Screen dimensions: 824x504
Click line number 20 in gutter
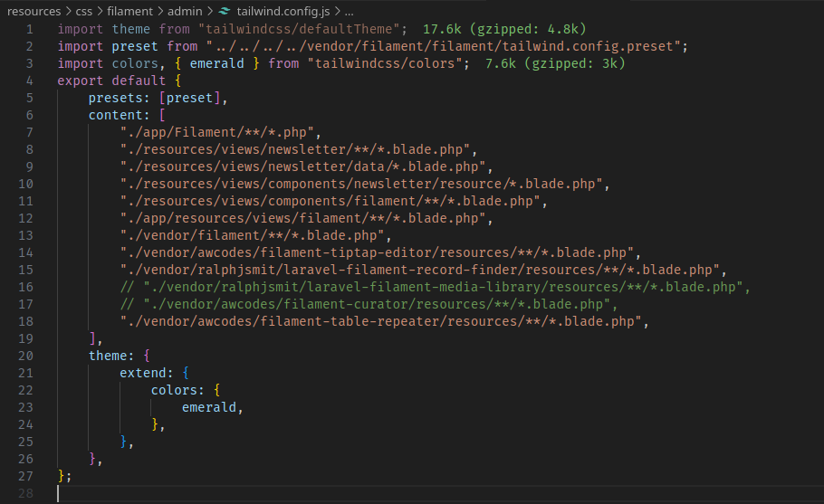tap(25, 356)
